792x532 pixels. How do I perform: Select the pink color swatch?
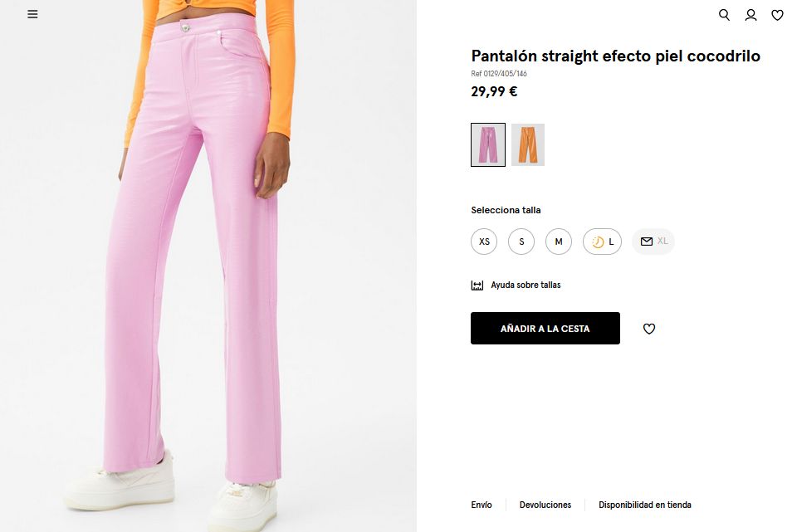click(488, 144)
